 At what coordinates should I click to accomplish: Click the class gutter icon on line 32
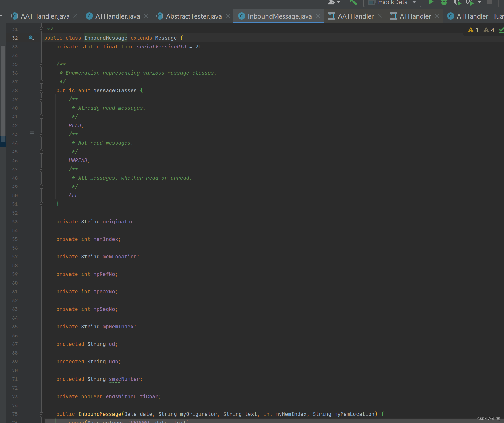coord(31,38)
